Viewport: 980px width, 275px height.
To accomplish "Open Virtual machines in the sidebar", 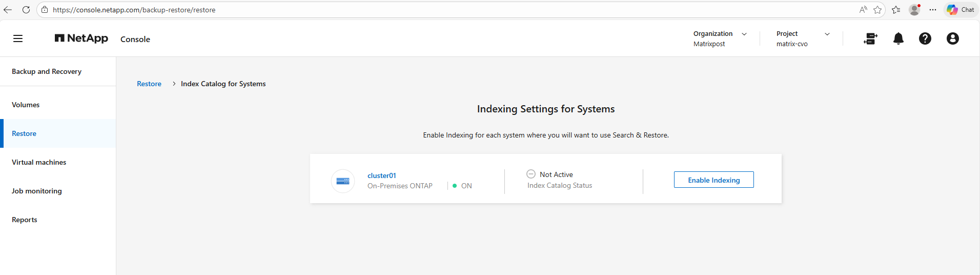I will (x=39, y=162).
